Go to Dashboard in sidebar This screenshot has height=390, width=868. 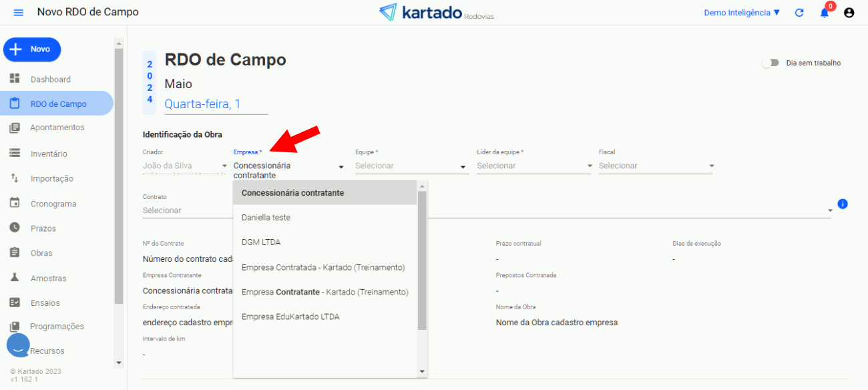pyautogui.click(x=50, y=79)
